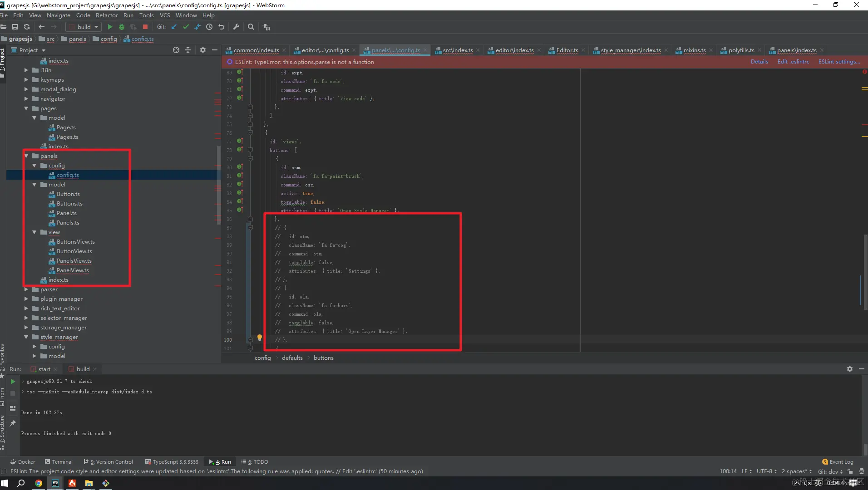The image size is (868, 490).
Task: Start debugging with the green bug icon
Action: [122, 27]
